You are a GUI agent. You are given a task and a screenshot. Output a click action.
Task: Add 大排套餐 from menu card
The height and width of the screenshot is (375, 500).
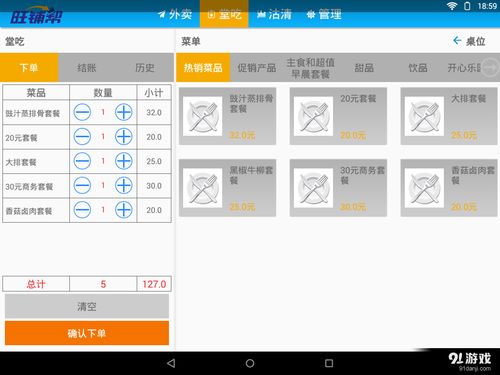pyautogui.click(x=449, y=116)
